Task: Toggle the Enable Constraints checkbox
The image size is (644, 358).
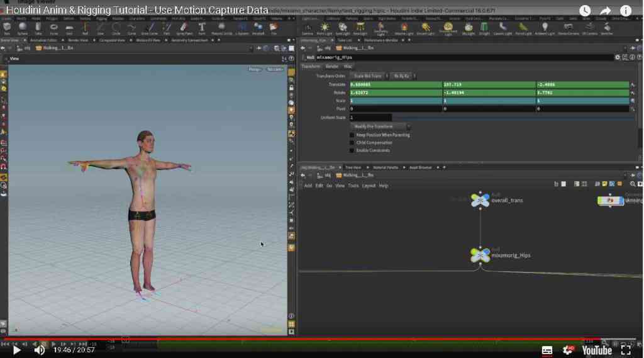Action: [x=352, y=150]
